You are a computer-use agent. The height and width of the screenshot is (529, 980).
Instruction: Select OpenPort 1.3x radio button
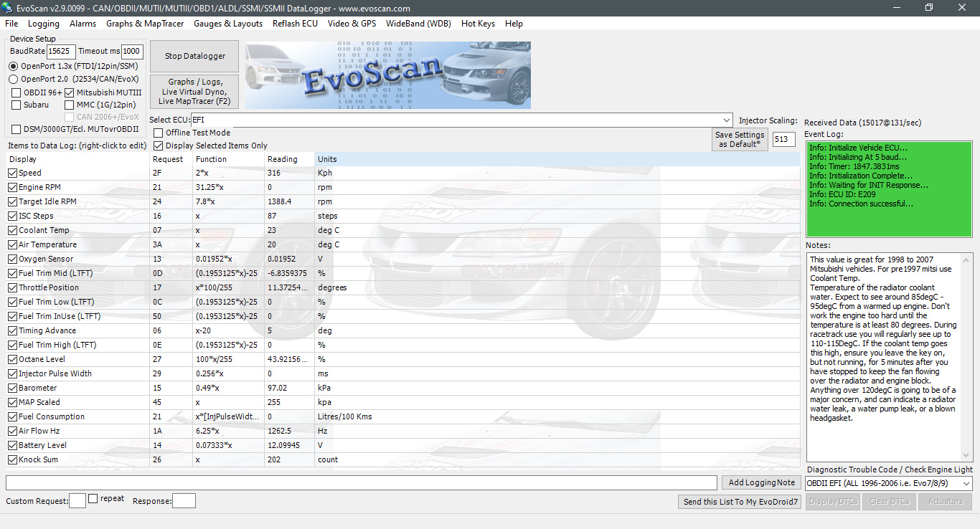(14, 66)
